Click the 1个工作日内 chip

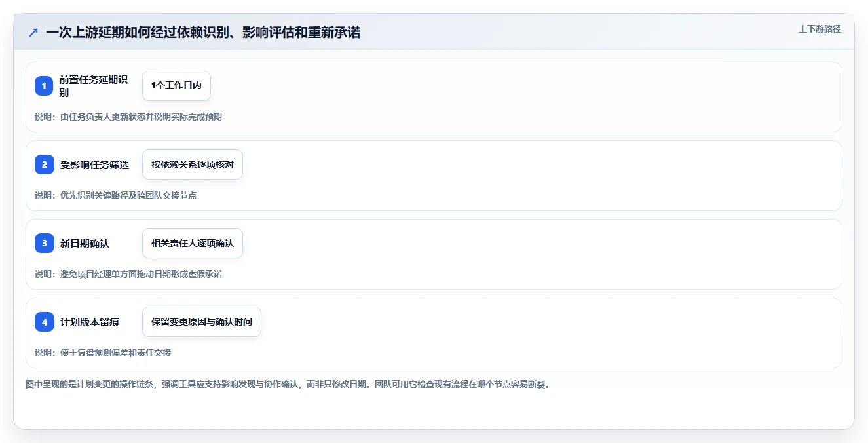[176, 86]
